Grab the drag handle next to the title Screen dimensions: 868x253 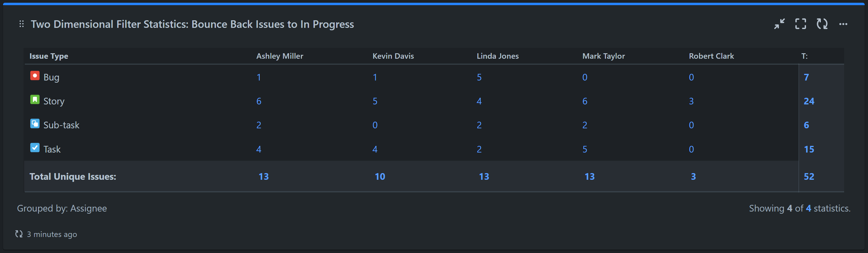point(21,24)
